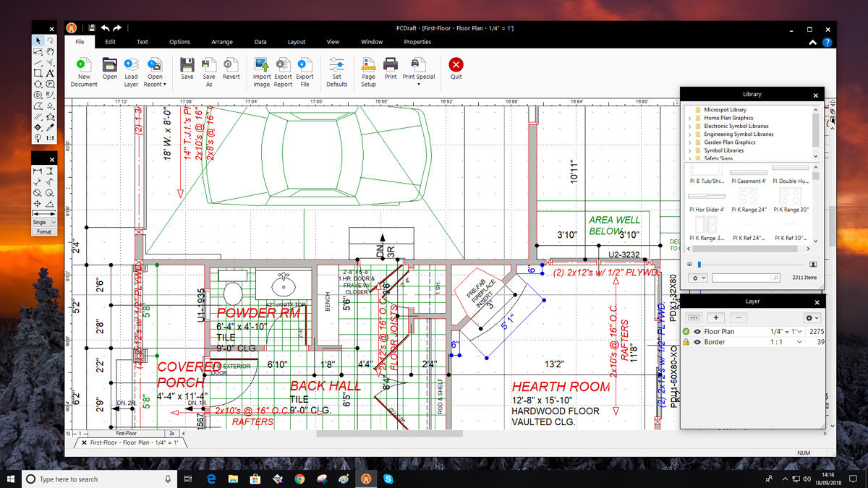Adjust the Library thumbnail size slider
Viewport: 868px width, 488px height.
699,265
